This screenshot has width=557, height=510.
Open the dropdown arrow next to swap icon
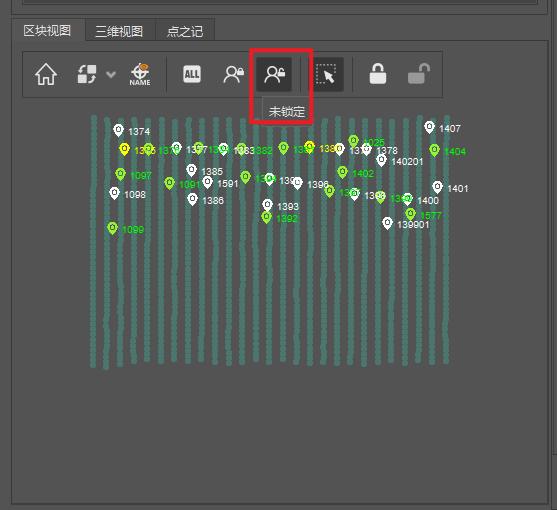coord(111,74)
